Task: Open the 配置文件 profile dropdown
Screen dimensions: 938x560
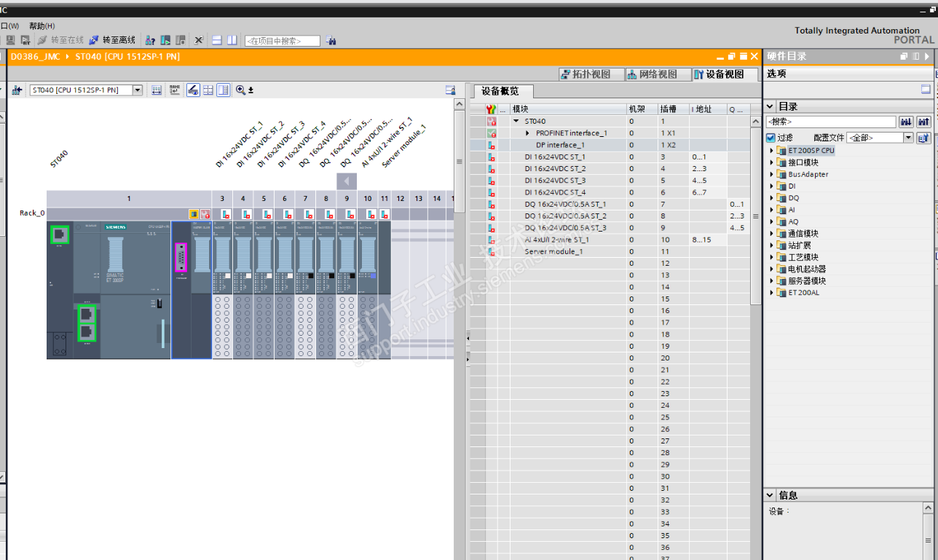Action: point(908,138)
